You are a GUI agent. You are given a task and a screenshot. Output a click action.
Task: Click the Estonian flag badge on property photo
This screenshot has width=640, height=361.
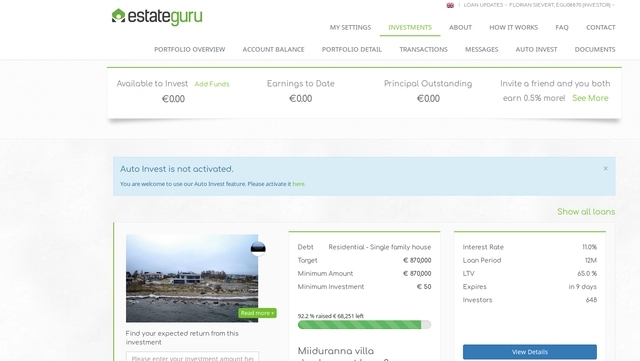click(258, 249)
